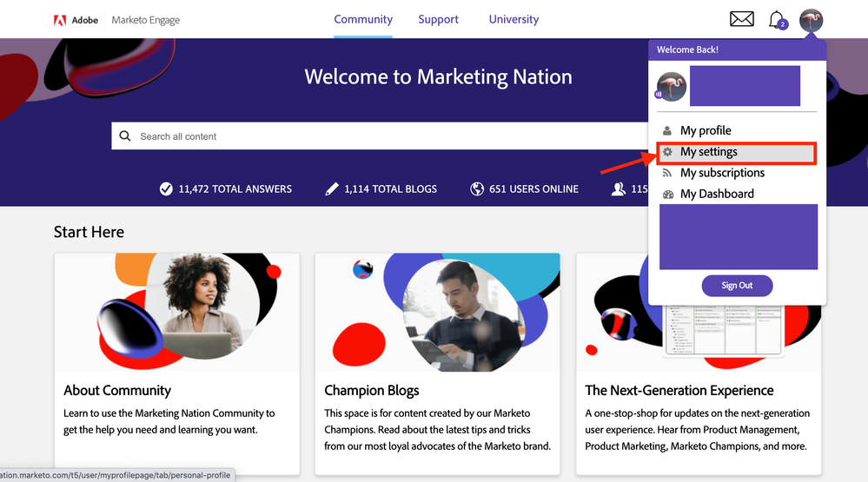Focus the Search all content field
The height and width of the screenshot is (482, 868).
pyautogui.click(x=380, y=136)
